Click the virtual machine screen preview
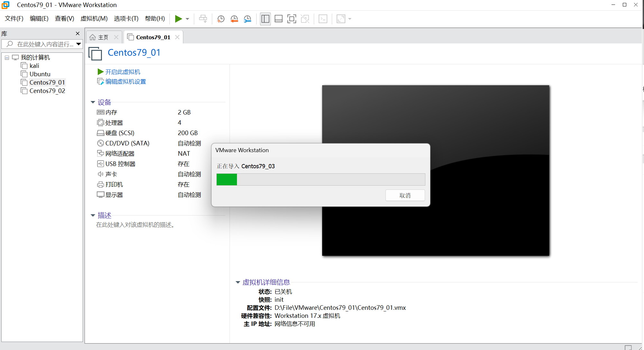The height and width of the screenshot is (350, 644). pos(436,170)
